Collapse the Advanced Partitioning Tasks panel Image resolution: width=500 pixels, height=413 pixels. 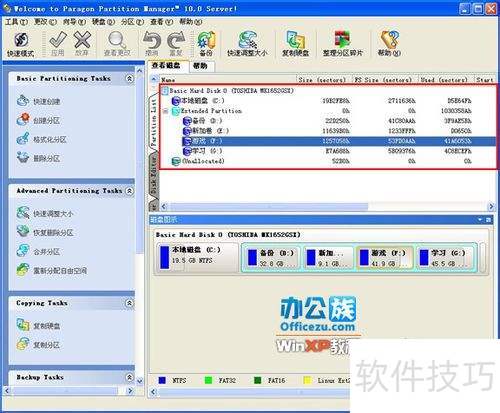129,191
